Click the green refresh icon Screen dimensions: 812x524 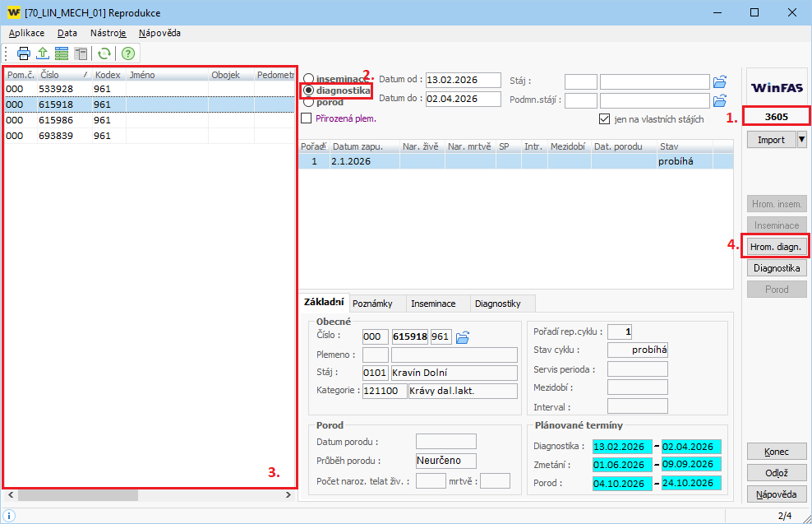pyautogui.click(x=104, y=53)
